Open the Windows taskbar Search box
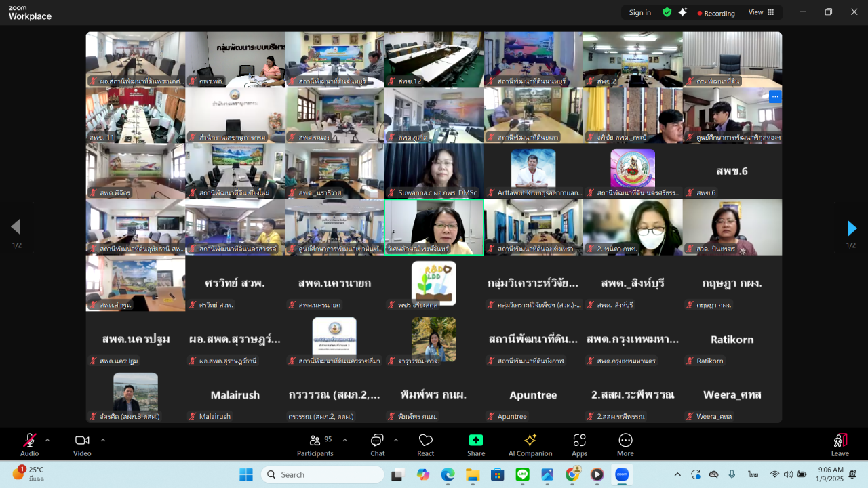 click(x=323, y=474)
